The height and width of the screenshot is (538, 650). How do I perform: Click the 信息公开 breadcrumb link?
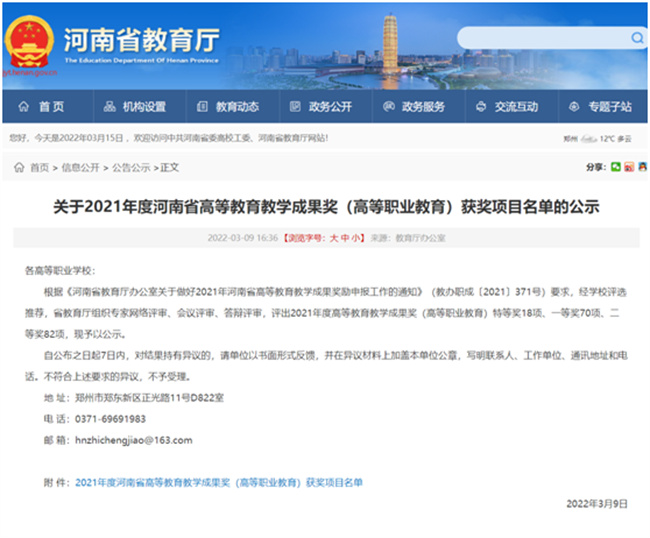80,168
